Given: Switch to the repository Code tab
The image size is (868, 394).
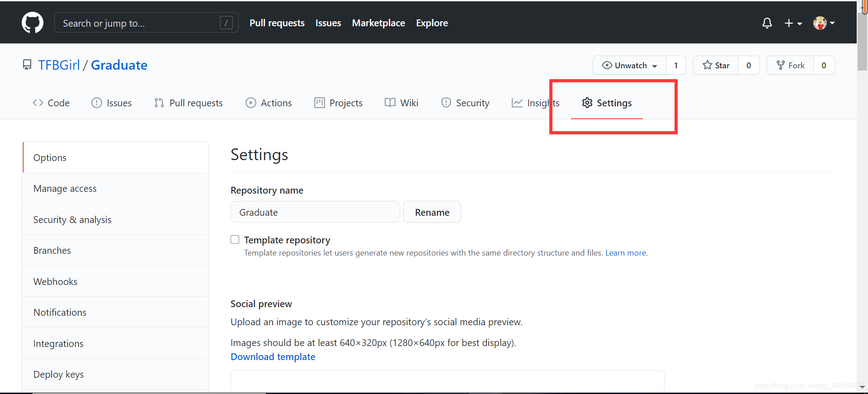Looking at the screenshot, I should click(51, 103).
